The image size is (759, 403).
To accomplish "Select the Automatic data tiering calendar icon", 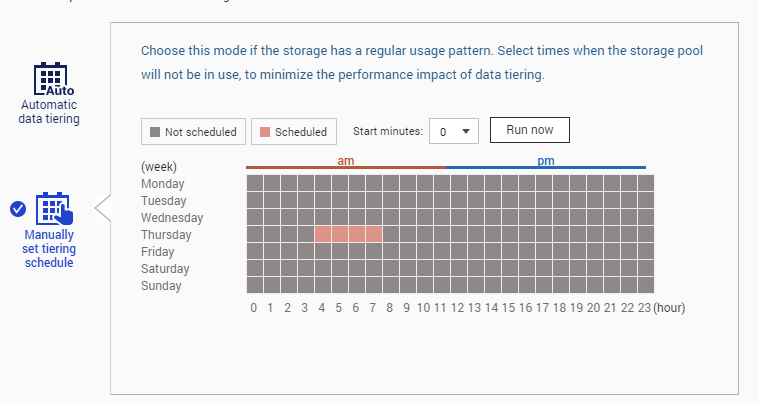I will click(x=49, y=78).
